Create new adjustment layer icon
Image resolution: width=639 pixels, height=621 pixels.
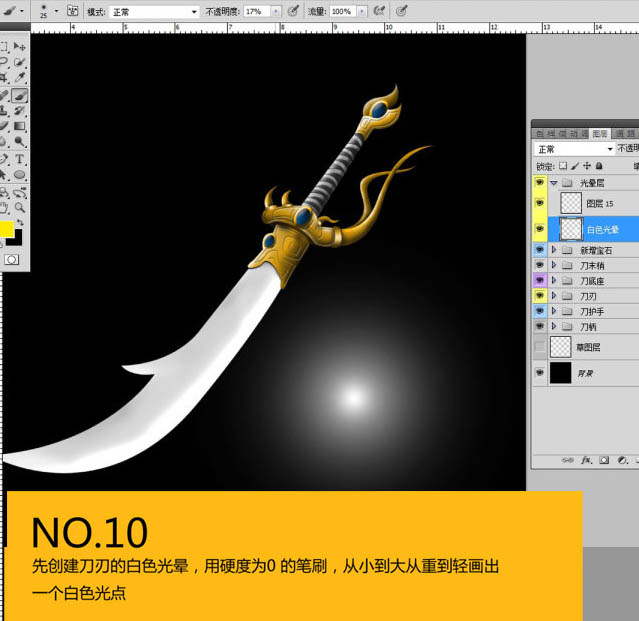click(x=622, y=460)
